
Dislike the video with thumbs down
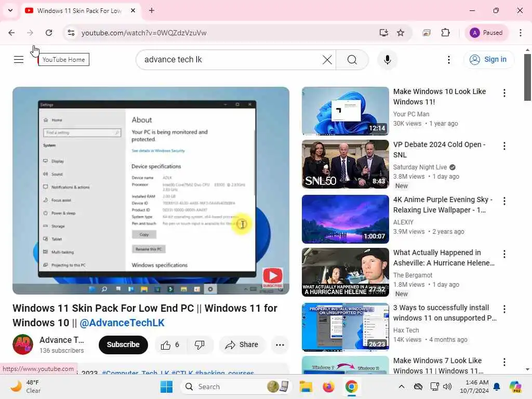pyautogui.click(x=199, y=345)
